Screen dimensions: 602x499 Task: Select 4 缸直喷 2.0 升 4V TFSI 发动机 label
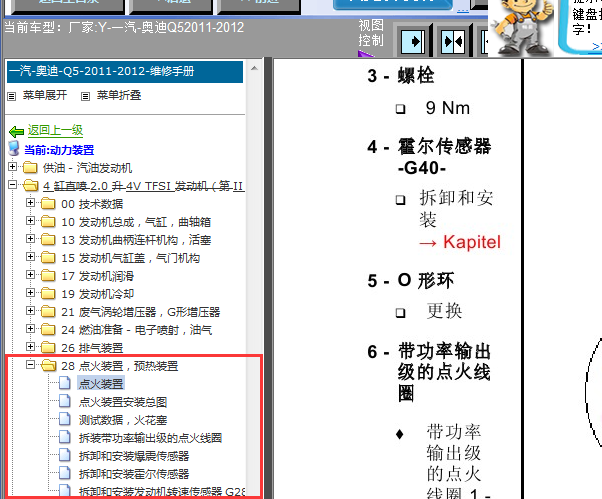coord(144,186)
